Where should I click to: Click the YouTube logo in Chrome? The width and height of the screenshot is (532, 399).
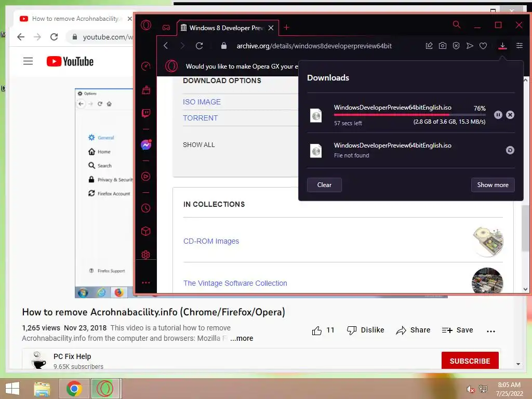[x=70, y=61]
